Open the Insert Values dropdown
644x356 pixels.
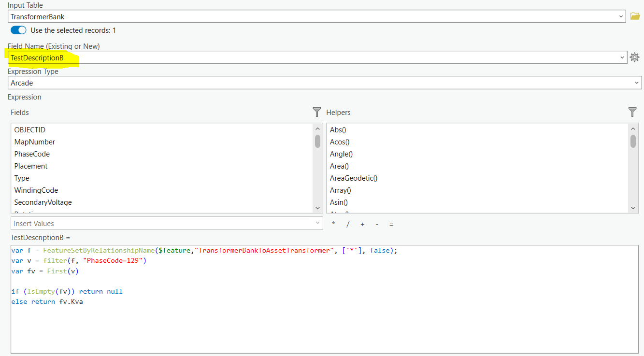[317, 223]
